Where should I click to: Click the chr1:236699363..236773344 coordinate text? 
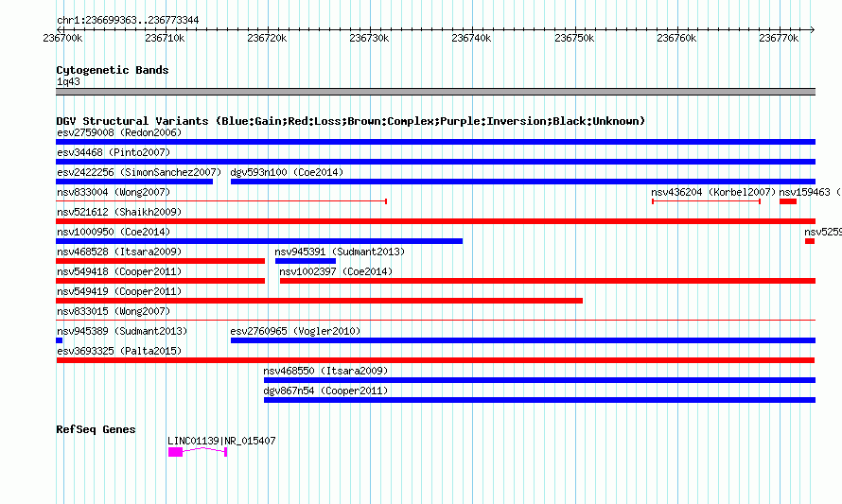(x=128, y=20)
